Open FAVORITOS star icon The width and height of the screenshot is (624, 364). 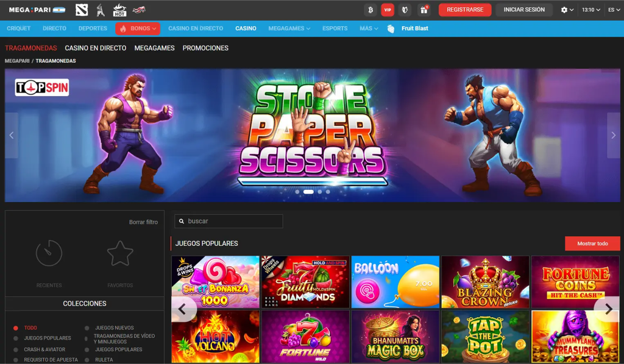click(120, 253)
